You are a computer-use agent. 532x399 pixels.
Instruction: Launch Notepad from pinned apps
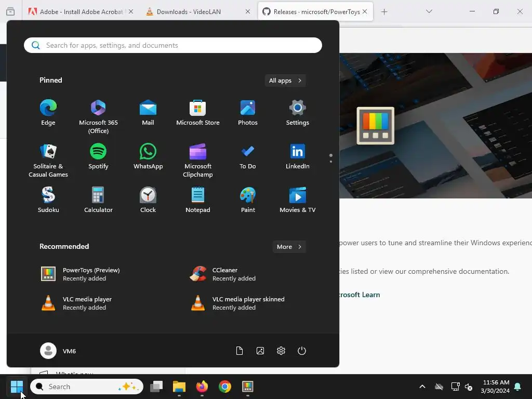(x=198, y=200)
